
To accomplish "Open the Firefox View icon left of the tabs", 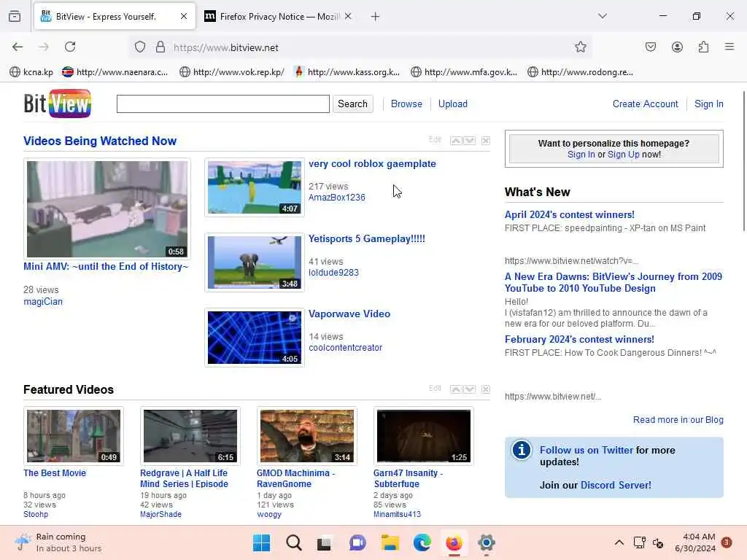I will click(x=15, y=16).
